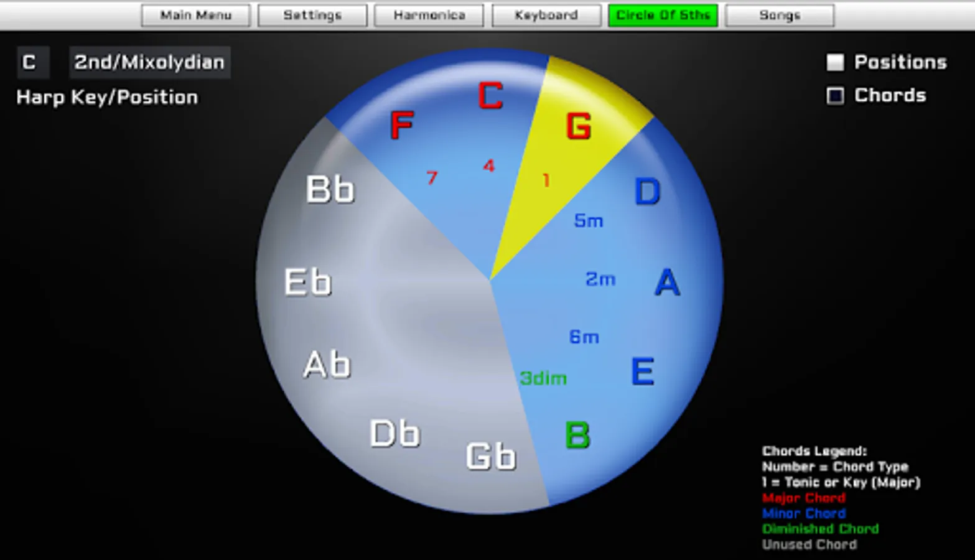Select the Ab key on the circle
The width and height of the screenshot is (975, 560).
point(327,365)
